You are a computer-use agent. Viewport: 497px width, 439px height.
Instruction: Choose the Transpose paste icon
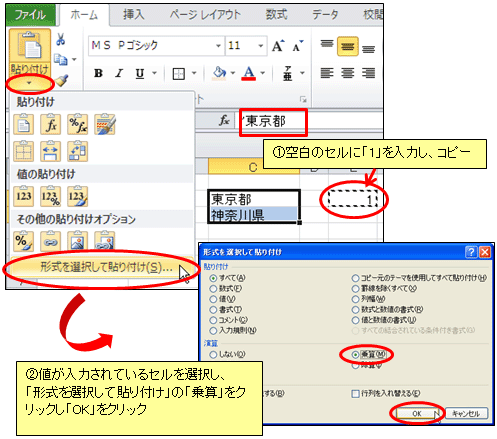click(78, 151)
